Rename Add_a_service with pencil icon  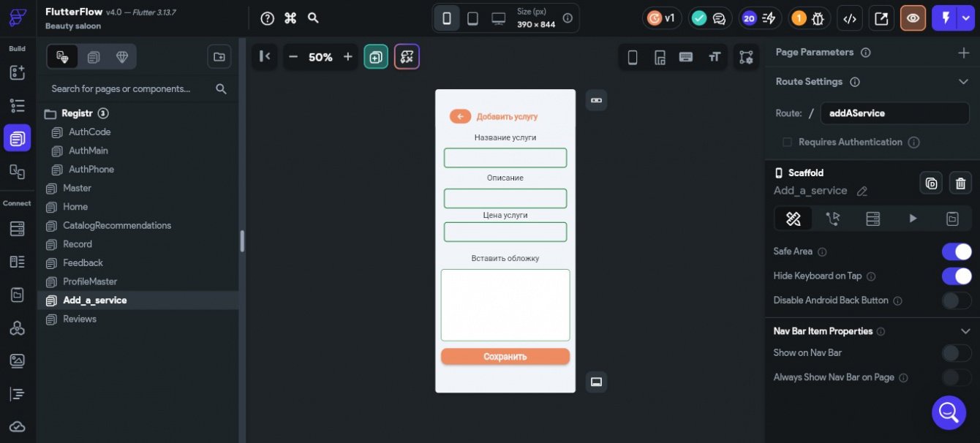coord(862,191)
